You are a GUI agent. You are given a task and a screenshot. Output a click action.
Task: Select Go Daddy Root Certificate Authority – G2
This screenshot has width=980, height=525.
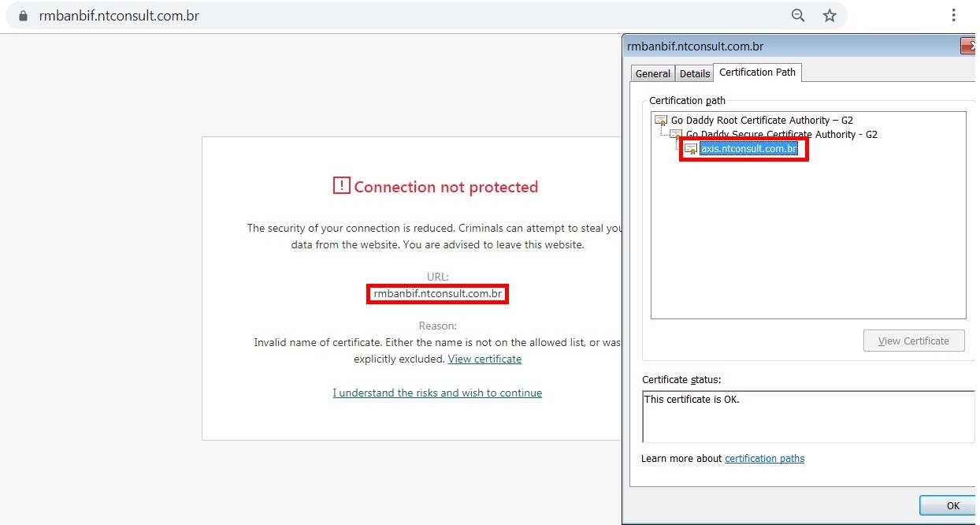[762, 121]
